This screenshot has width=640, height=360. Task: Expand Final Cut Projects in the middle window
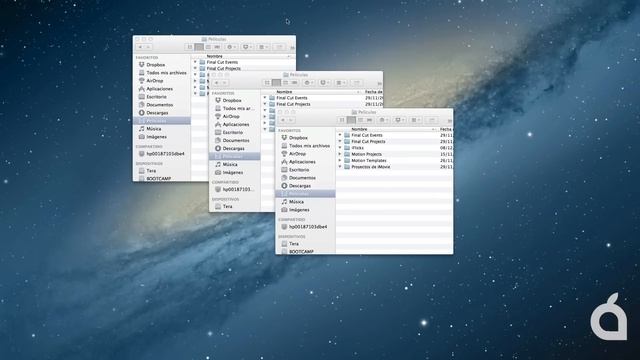[x=264, y=104]
